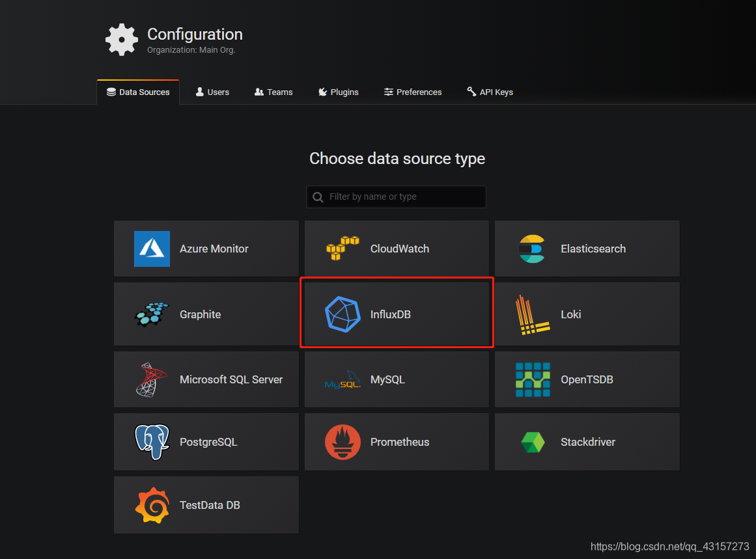
Task: Click the Choose data source type heading
Action: pyautogui.click(x=397, y=159)
